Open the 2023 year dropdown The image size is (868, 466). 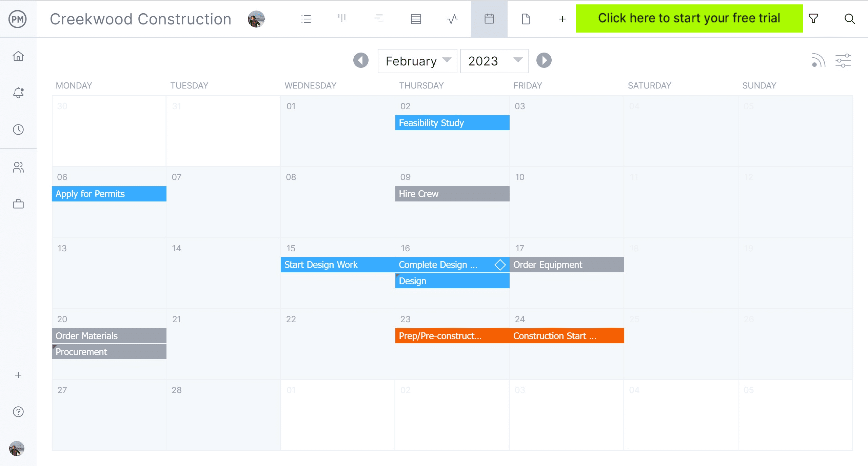494,61
